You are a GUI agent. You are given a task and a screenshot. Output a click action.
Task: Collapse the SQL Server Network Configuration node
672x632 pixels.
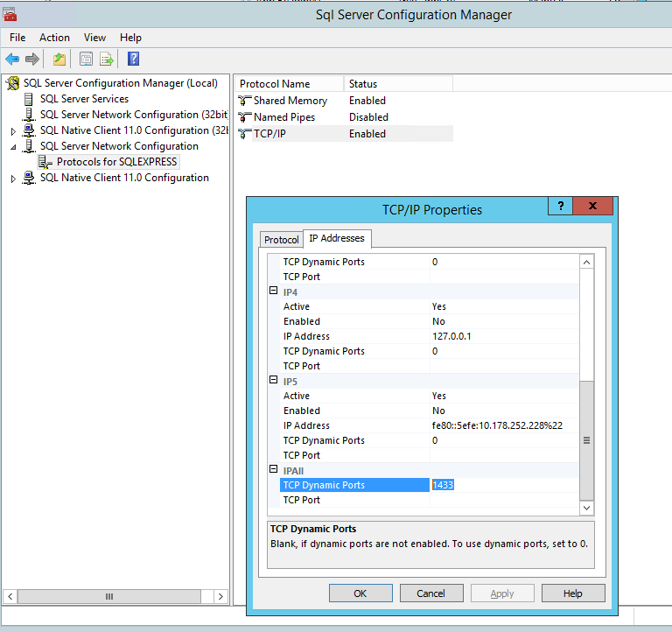point(13,147)
